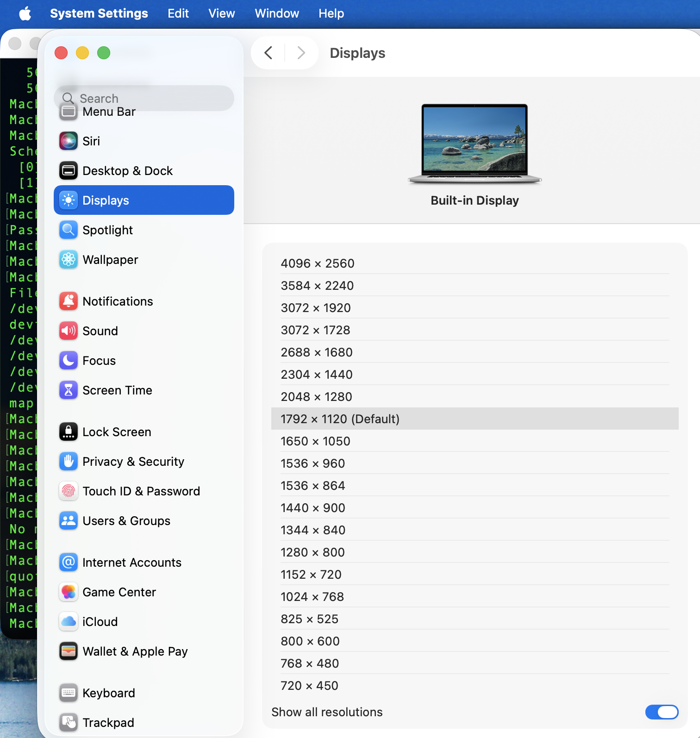Open the View menu
Viewport: 700px width, 738px height.
click(x=222, y=13)
